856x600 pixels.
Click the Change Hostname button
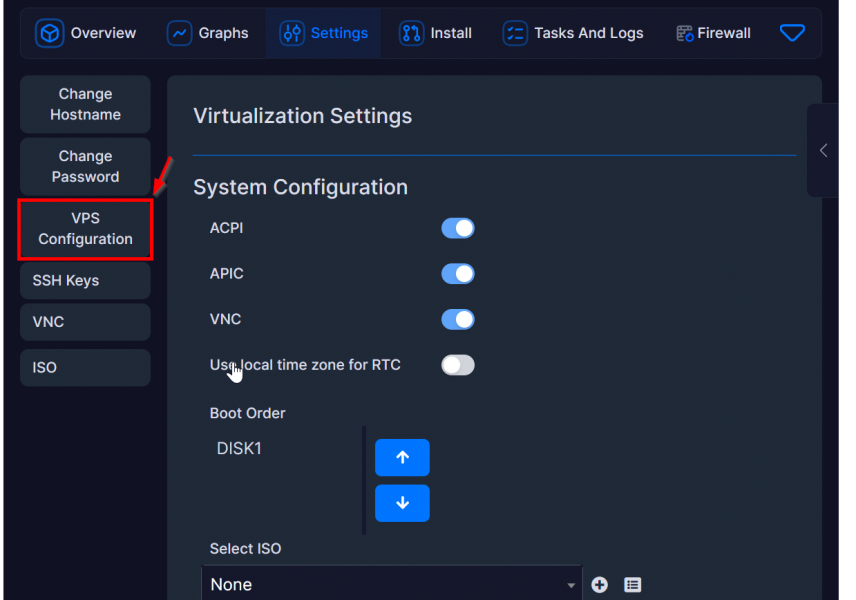click(x=85, y=104)
